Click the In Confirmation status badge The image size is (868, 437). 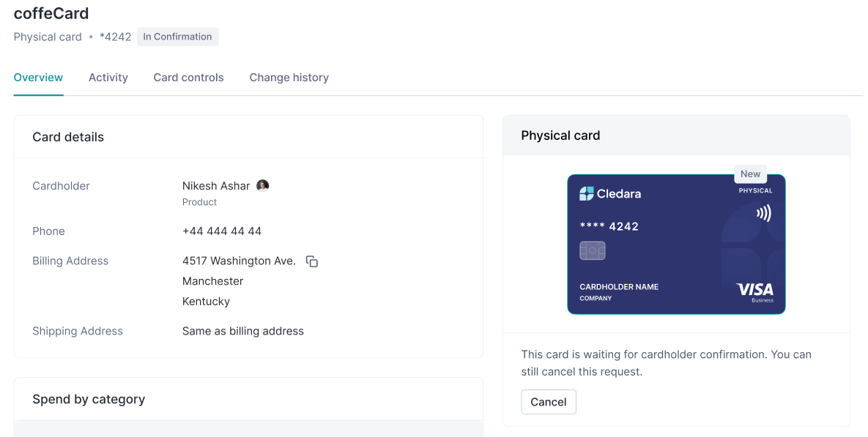point(177,37)
